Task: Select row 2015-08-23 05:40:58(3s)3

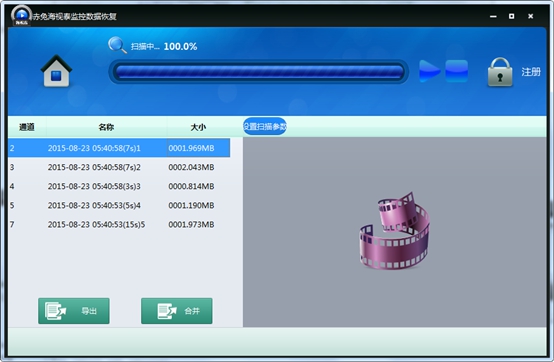Action: [119, 186]
